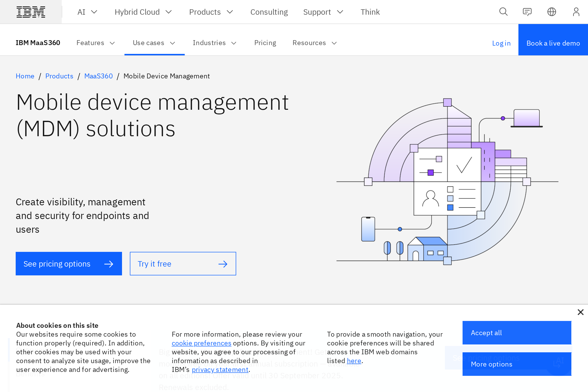Select the globe language icon
This screenshot has width=588, height=392.
pyautogui.click(x=552, y=12)
